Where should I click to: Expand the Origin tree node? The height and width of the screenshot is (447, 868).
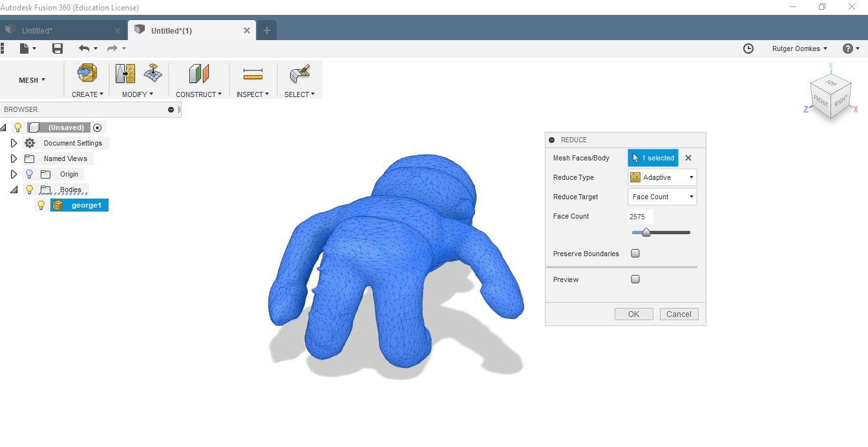(x=14, y=174)
